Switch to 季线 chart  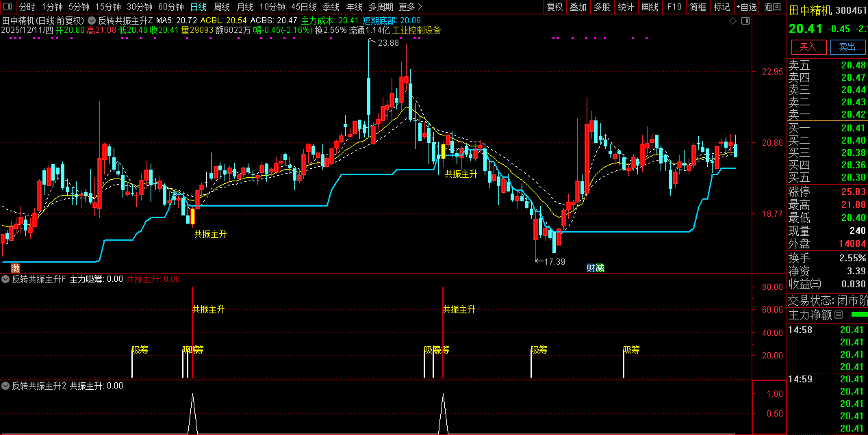tap(331, 7)
